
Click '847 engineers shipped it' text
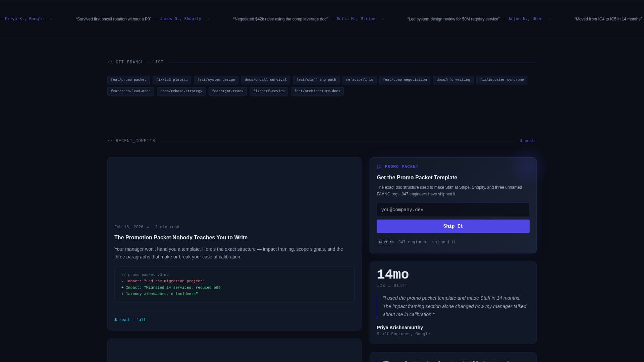[427, 242]
